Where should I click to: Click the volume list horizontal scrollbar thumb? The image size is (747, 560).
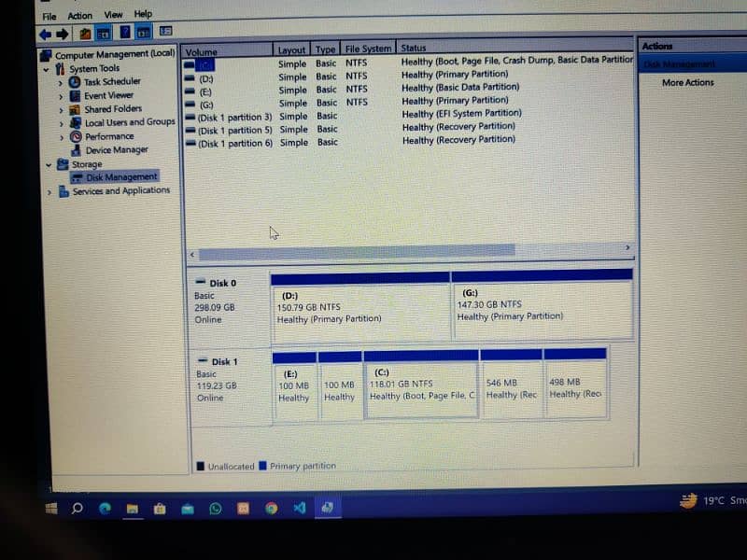(357, 252)
